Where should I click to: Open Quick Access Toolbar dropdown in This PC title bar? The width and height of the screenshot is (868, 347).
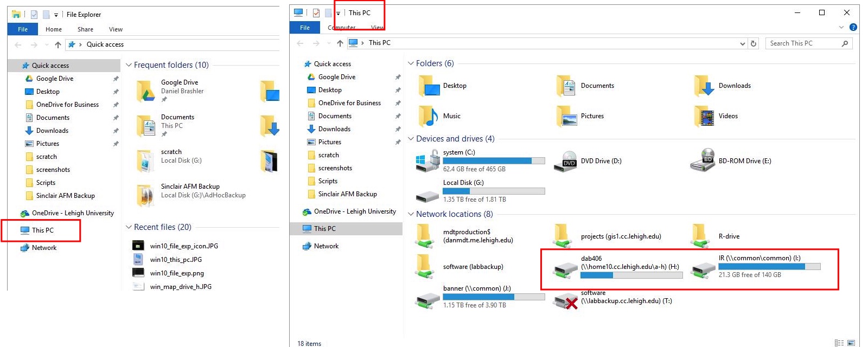pyautogui.click(x=338, y=13)
